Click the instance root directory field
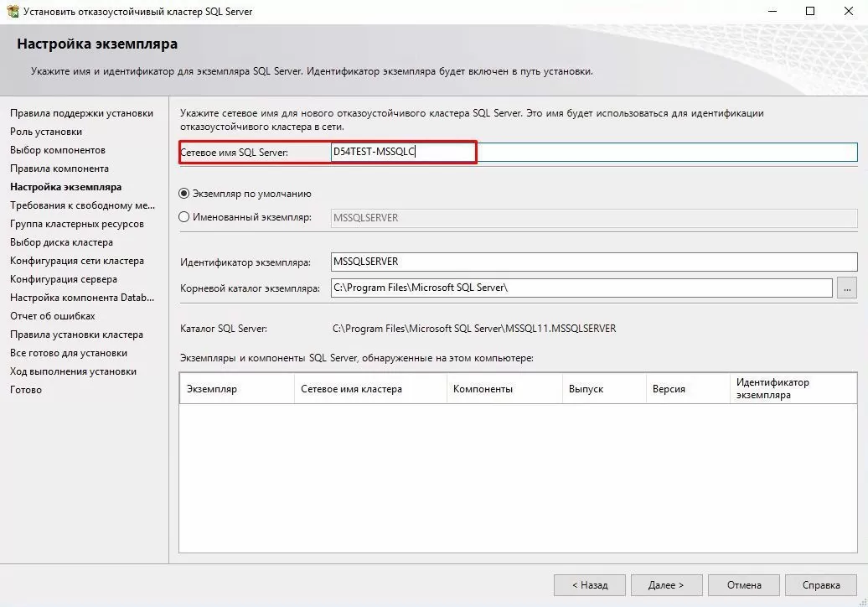The image size is (868, 607). click(x=581, y=288)
